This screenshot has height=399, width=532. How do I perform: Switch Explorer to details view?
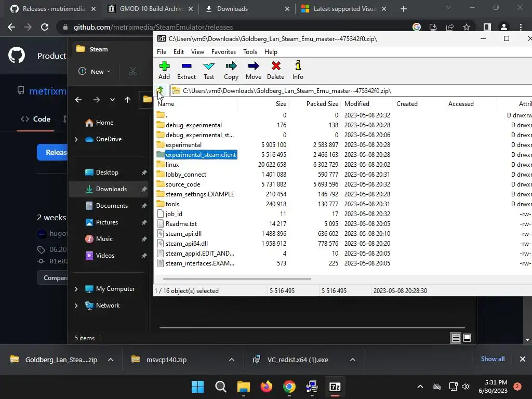456,338
